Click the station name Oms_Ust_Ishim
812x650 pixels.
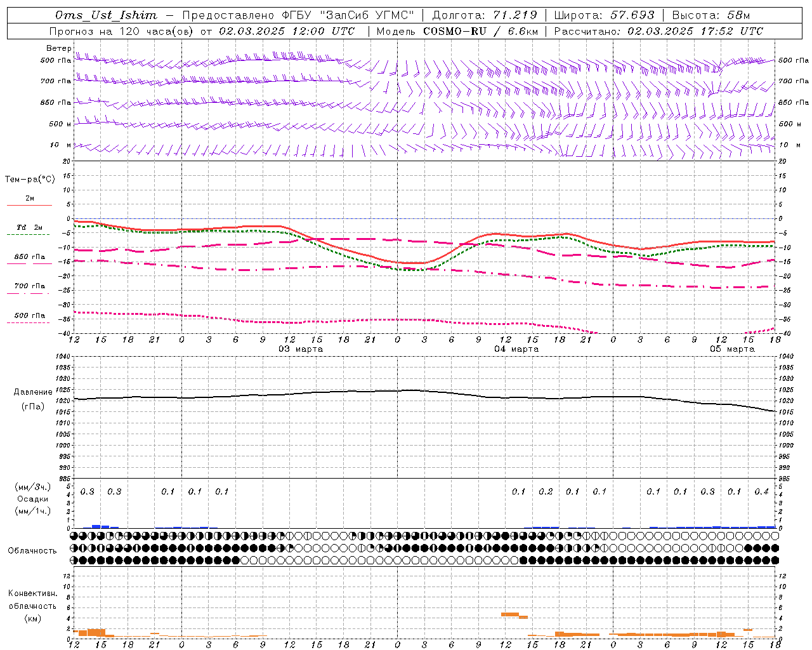106,15
